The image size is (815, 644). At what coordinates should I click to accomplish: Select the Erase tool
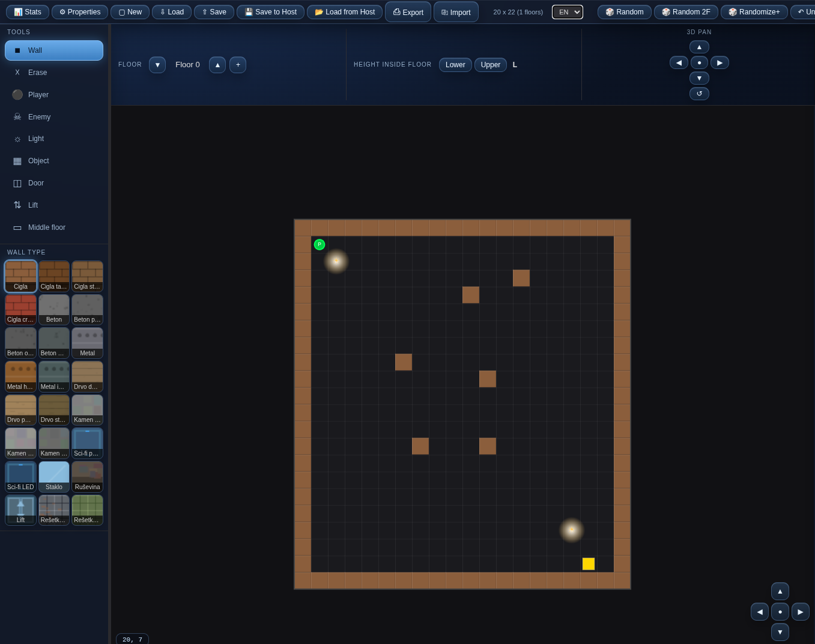(x=53, y=73)
